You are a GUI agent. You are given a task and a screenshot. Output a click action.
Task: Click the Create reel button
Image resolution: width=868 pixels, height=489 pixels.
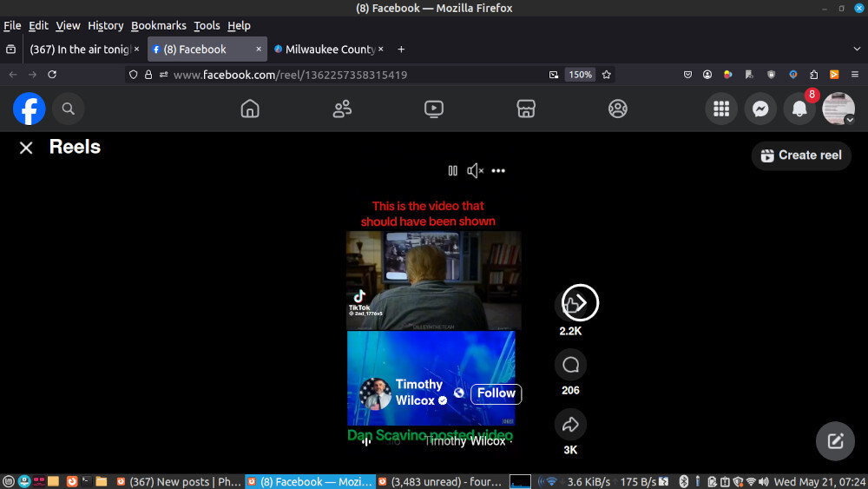[801, 155]
